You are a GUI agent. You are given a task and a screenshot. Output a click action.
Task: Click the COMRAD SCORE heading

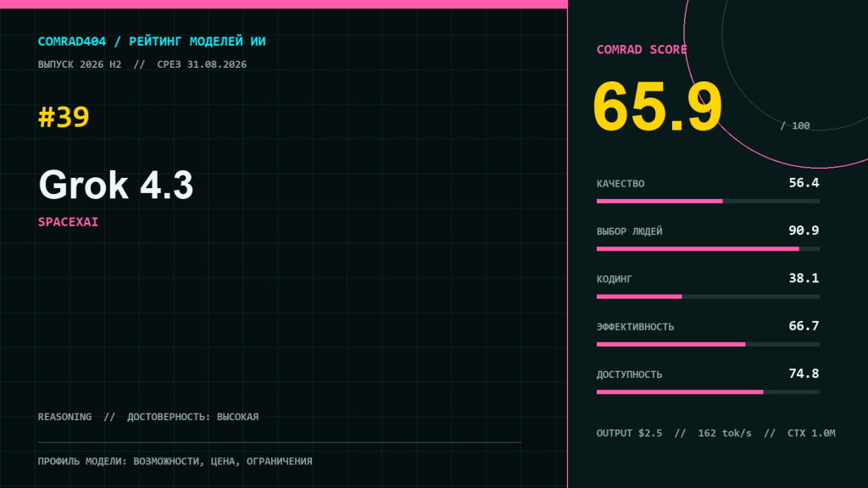642,50
